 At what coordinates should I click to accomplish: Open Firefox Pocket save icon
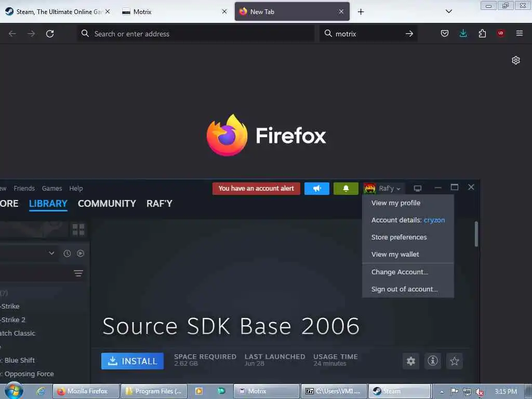click(x=445, y=33)
